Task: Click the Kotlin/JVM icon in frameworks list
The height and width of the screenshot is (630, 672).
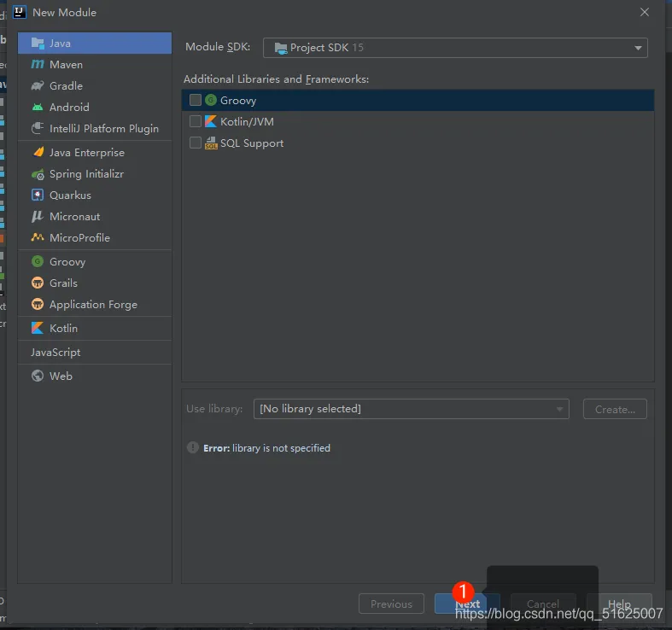Action: click(210, 122)
